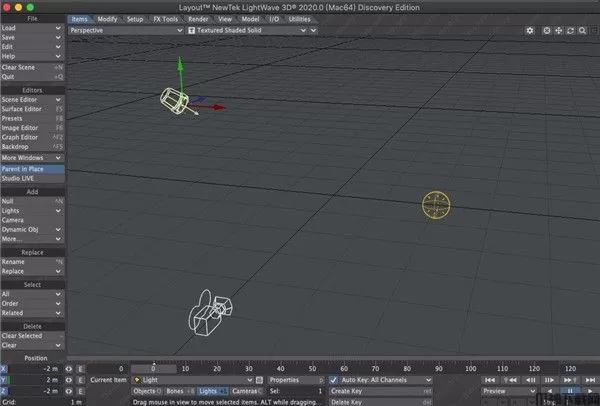Toggle the eye icon beside X position
Viewport: 600px width, 406px height.
click(x=69, y=369)
